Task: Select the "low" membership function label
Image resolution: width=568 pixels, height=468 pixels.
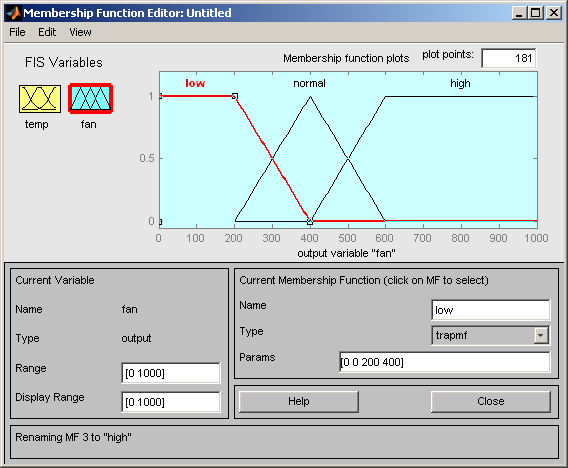Action: click(195, 83)
